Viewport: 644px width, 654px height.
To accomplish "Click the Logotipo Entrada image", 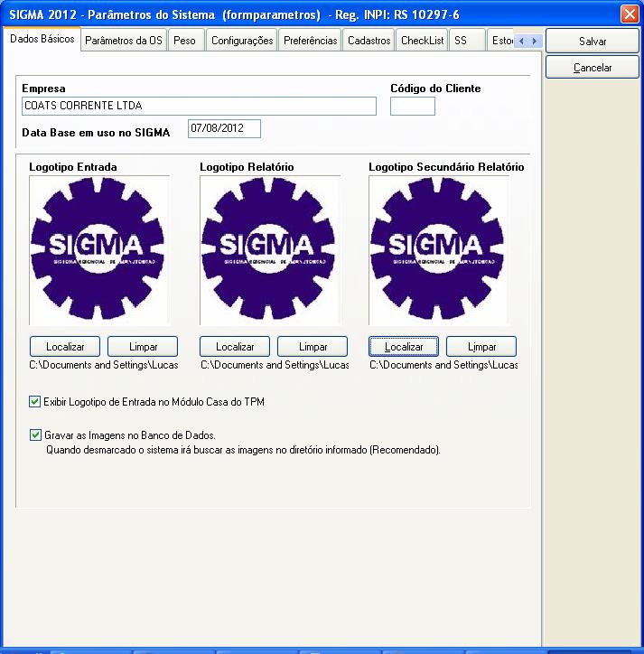I will click(99, 250).
